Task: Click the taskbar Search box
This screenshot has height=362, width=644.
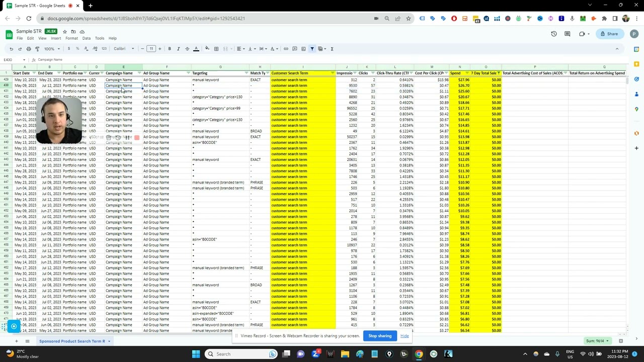Action: 242,354
